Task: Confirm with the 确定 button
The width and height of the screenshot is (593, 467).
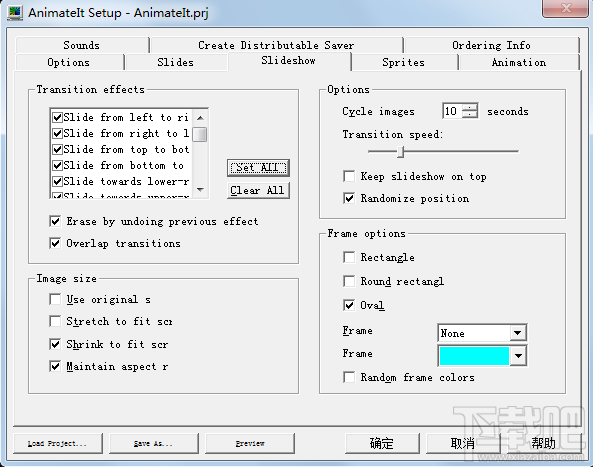Action: point(382,444)
